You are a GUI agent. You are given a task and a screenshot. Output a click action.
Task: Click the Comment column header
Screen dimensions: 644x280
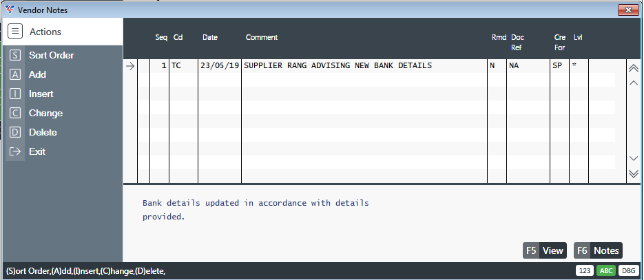point(262,37)
